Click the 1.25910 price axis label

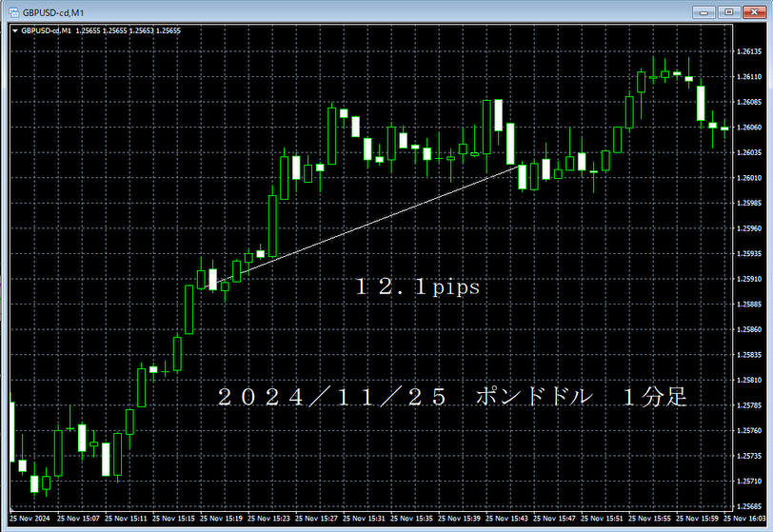(x=749, y=279)
